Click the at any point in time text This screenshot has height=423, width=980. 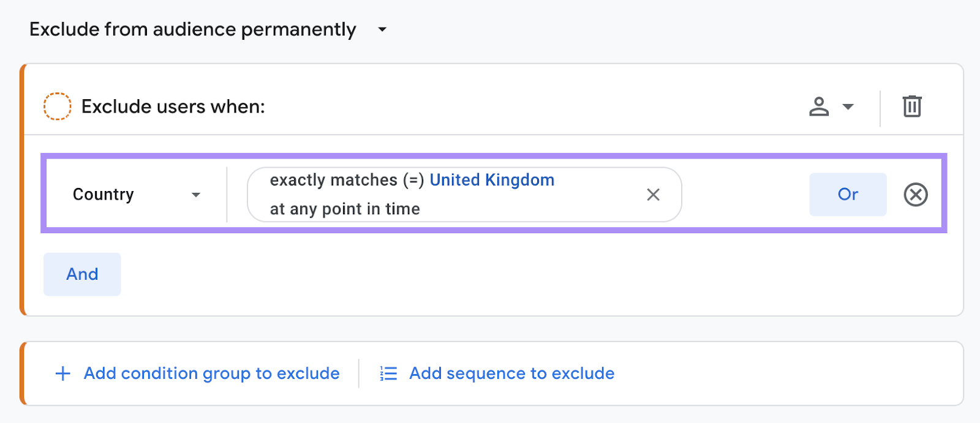tap(344, 209)
